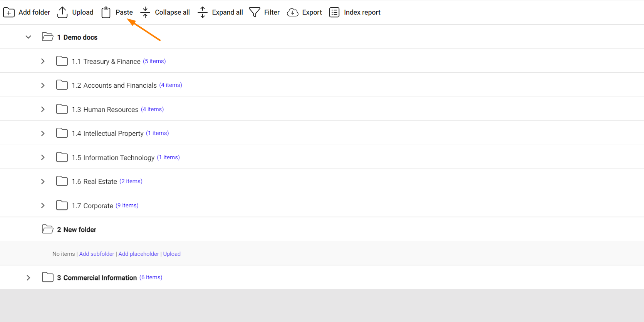The height and width of the screenshot is (322, 644).
Task: Expand the 1.2 Accounts and Financials chevron
Action: click(x=43, y=85)
